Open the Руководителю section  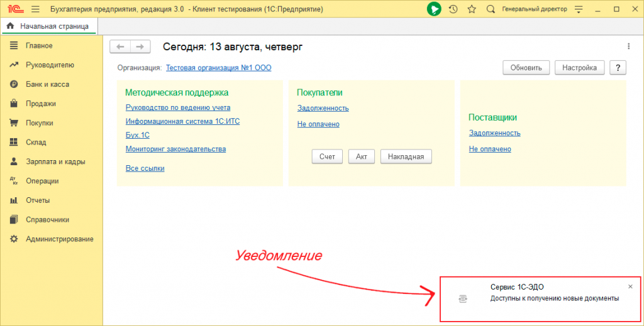pyautogui.click(x=50, y=65)
